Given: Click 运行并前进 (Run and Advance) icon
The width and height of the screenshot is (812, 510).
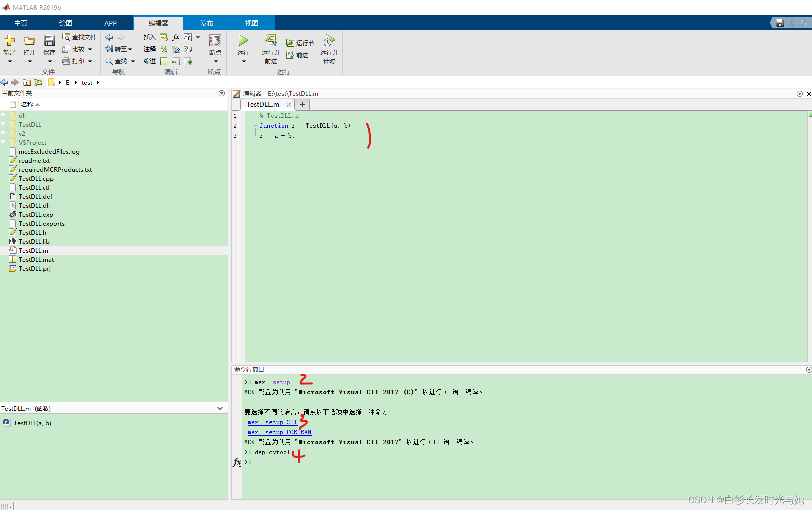Looking at the screenshot, I should coord(270,40).
